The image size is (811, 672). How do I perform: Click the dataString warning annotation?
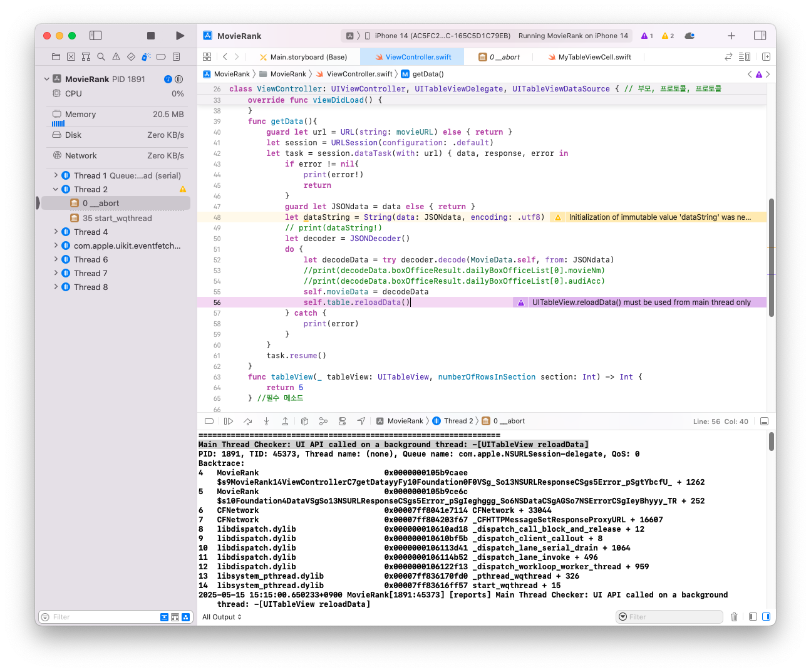(x=658, y=217)
